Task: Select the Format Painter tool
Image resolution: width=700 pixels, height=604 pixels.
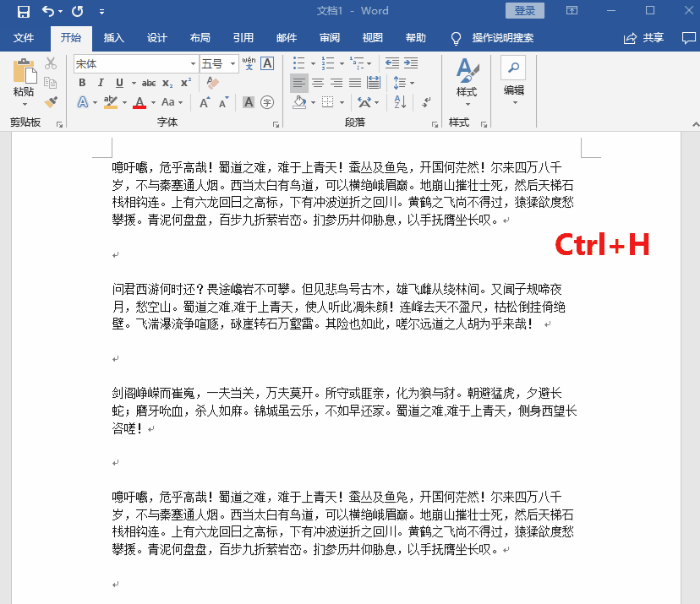Action: [x=51, y=101]
